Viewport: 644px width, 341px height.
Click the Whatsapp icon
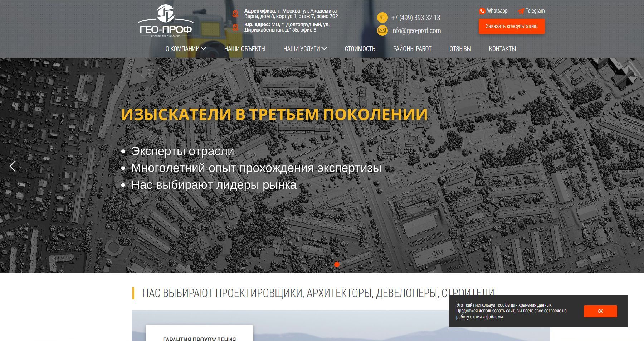[482, 11]
